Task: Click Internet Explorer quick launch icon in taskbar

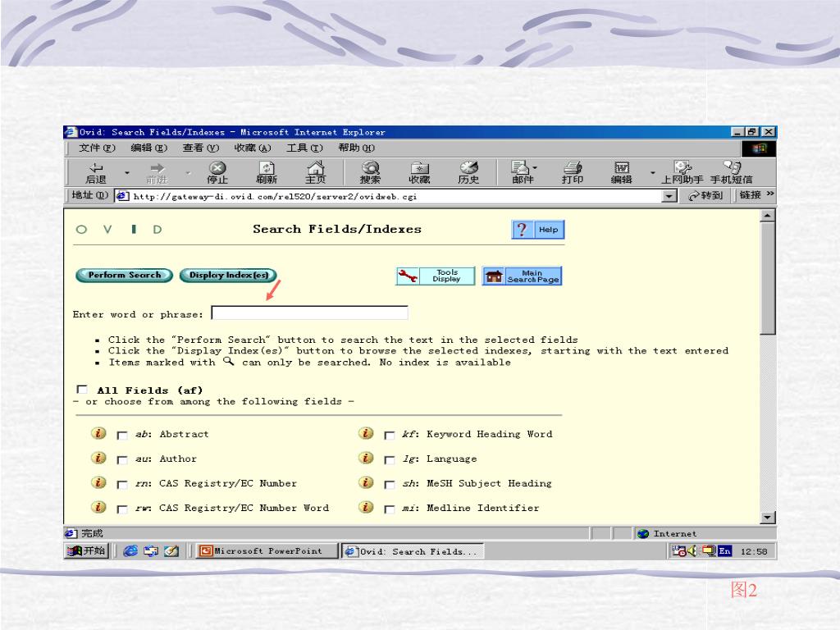Action: coord(130,550)
